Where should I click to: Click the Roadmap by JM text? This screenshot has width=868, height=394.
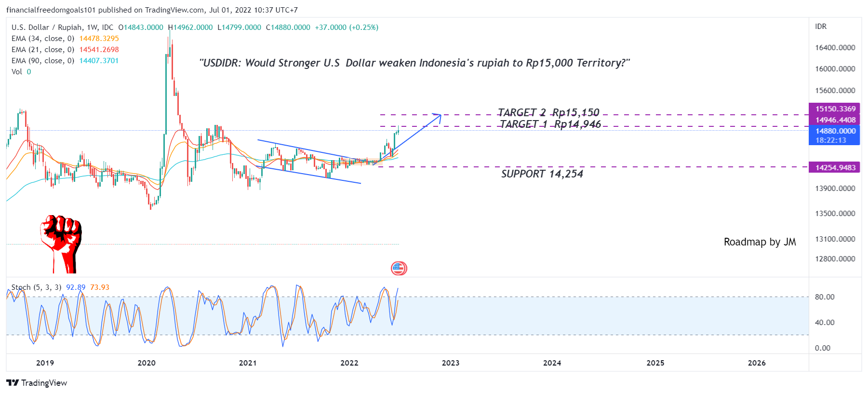[760, 242]
